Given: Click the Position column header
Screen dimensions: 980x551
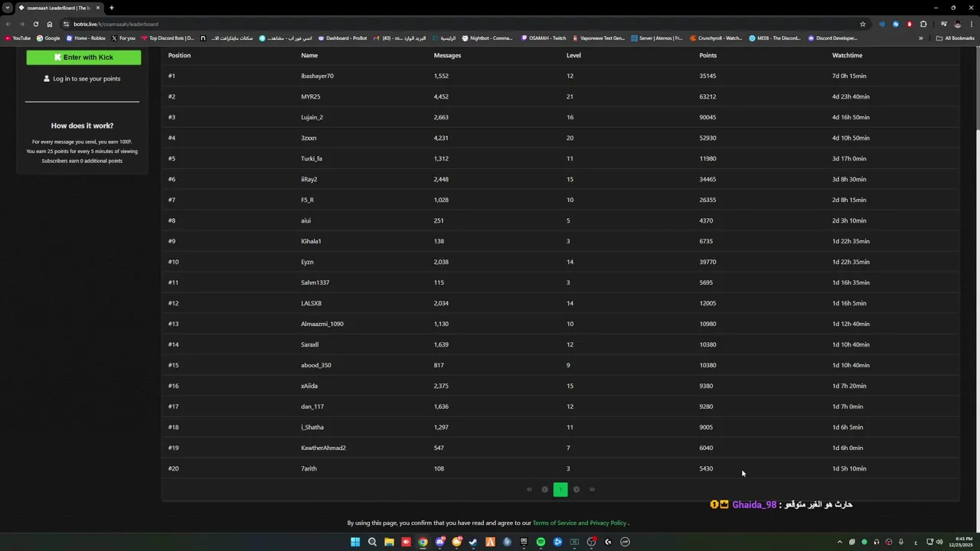Looking at the screenshot, I should (179, 55).
